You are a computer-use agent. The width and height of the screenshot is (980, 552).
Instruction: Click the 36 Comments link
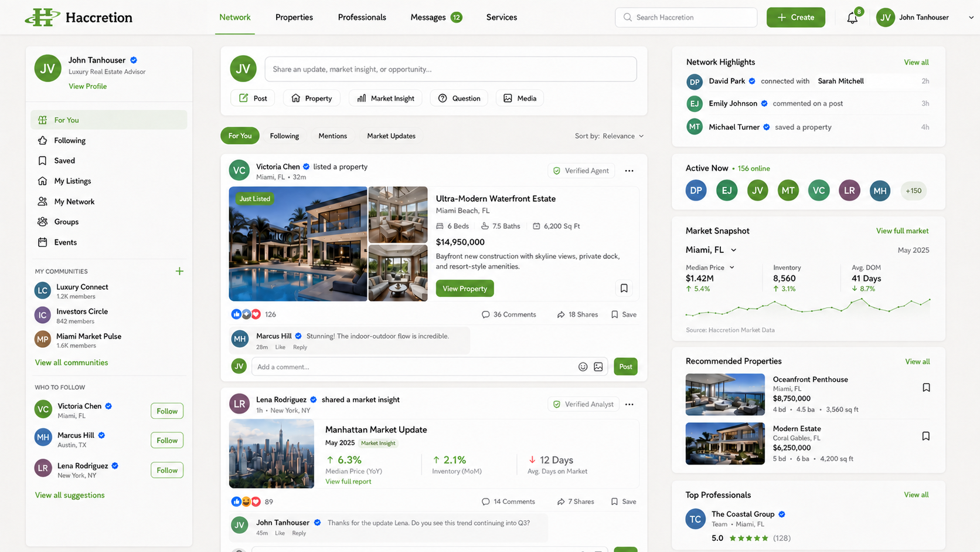pyautogui.click(x=509, y=314)
